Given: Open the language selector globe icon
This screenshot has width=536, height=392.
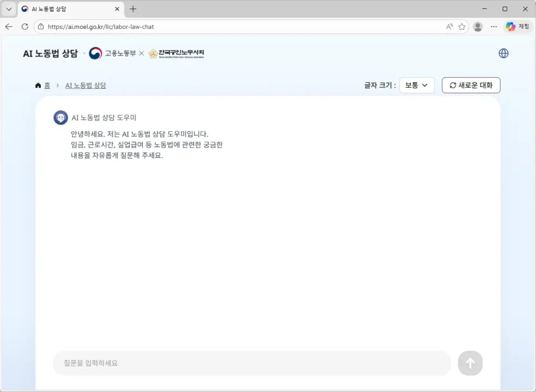Looking at the screenshot, I should click(503, 53).
